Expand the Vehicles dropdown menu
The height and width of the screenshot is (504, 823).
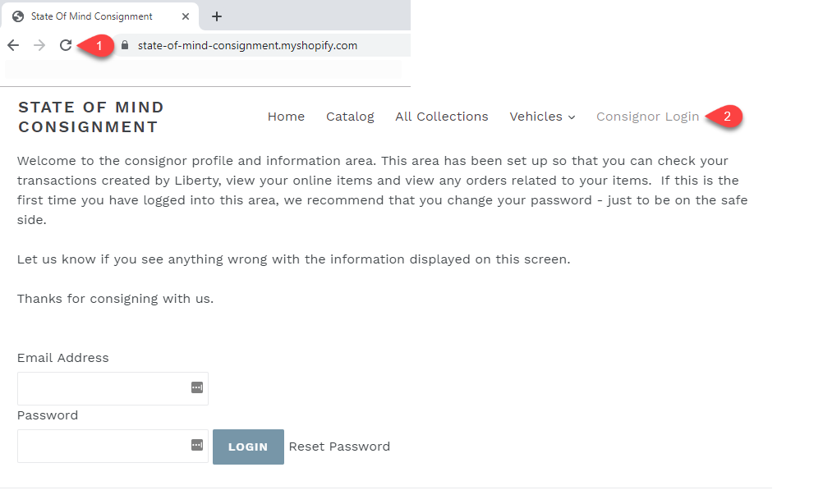[542, 117]
